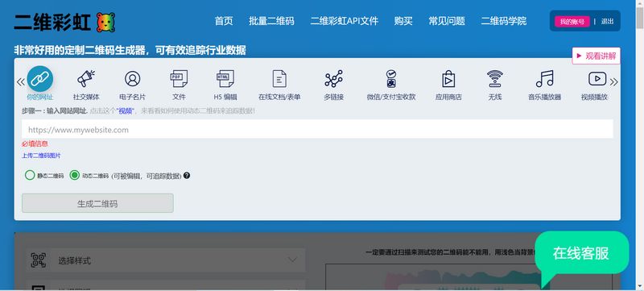Show more QR types with right arrows

614,81
